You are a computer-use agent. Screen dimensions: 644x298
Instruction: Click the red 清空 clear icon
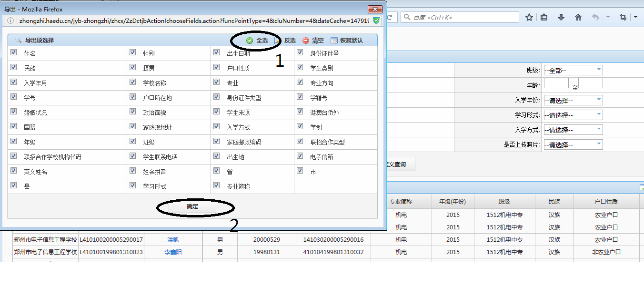click(306, 40)
